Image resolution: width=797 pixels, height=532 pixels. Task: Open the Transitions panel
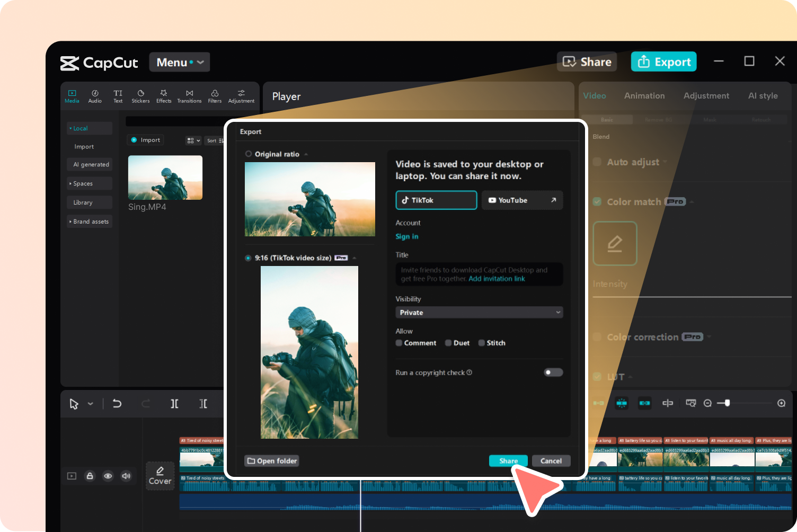coord(189,96)
